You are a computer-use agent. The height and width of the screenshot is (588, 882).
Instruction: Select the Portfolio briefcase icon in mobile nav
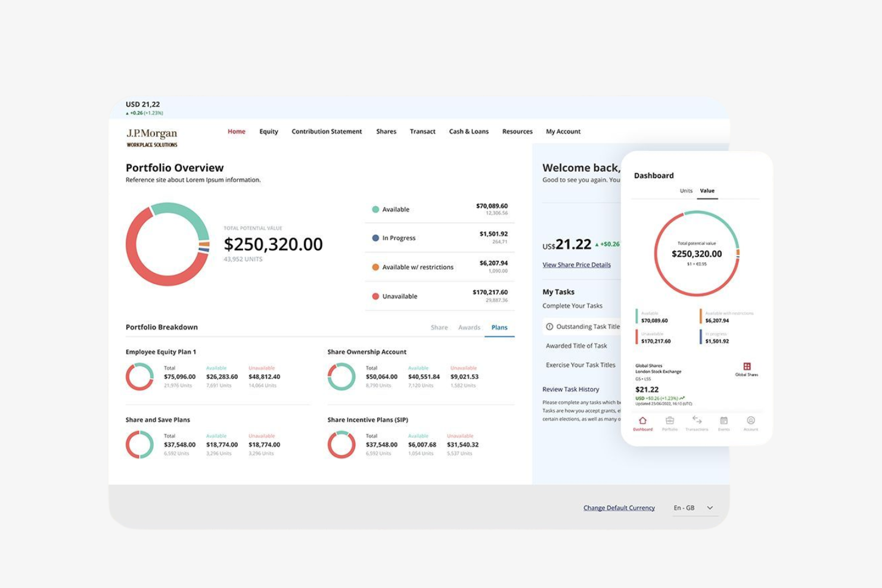(x=670, y=420)
